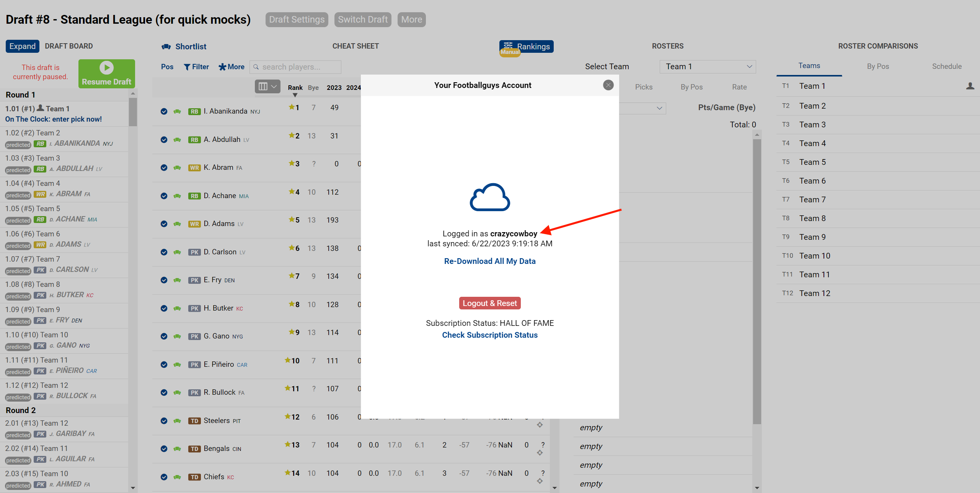Toggle check circle for E. Fry
The image size is (980, 493).
click(x=164, y=280)
